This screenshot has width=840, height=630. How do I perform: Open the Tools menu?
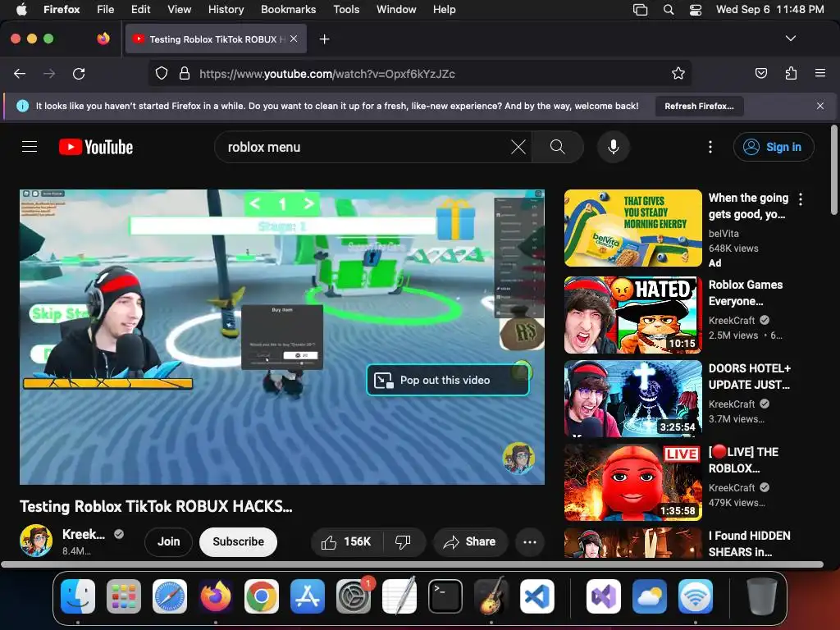click(346, 9)
